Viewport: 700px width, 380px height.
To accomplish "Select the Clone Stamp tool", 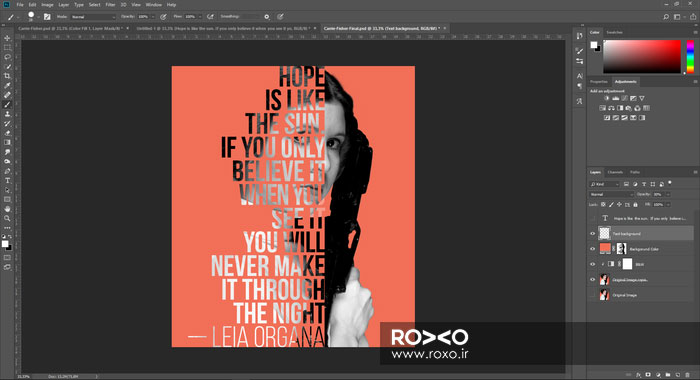I will click(7, 114).
